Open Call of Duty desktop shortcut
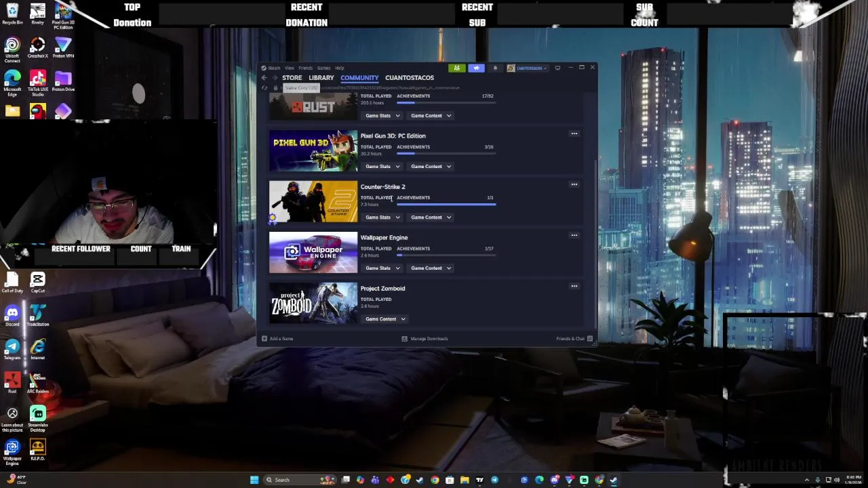Screen dimensions: 868x488 (12, 282)
